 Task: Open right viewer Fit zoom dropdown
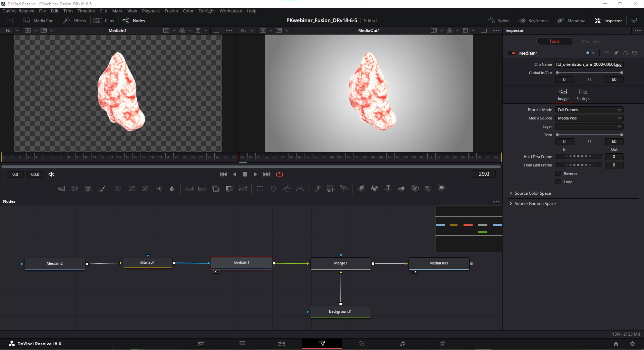tap(247, 31)
